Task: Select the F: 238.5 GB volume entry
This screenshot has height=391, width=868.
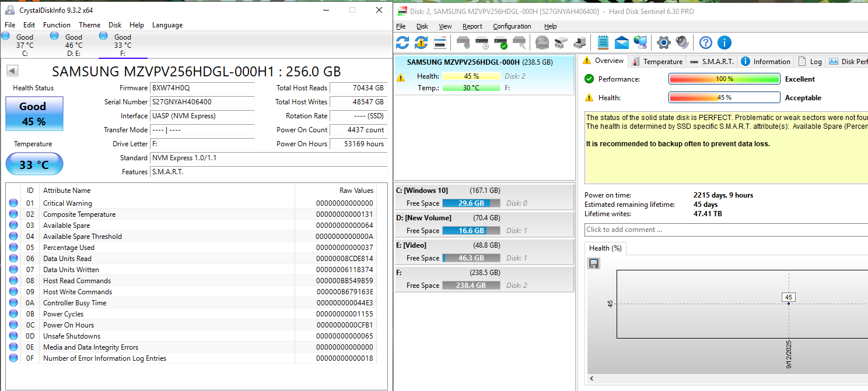Action: pos(485,279)
